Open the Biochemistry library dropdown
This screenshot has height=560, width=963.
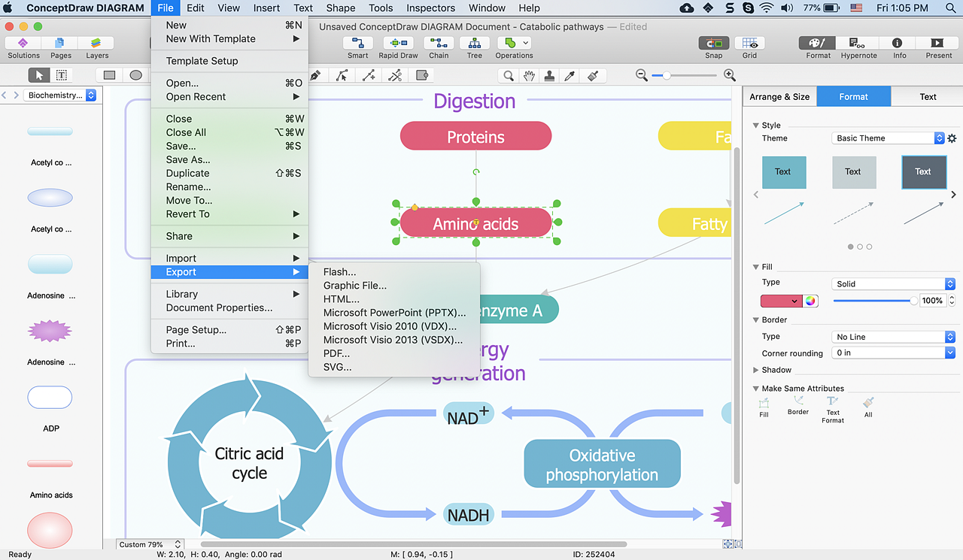point(60,95)
